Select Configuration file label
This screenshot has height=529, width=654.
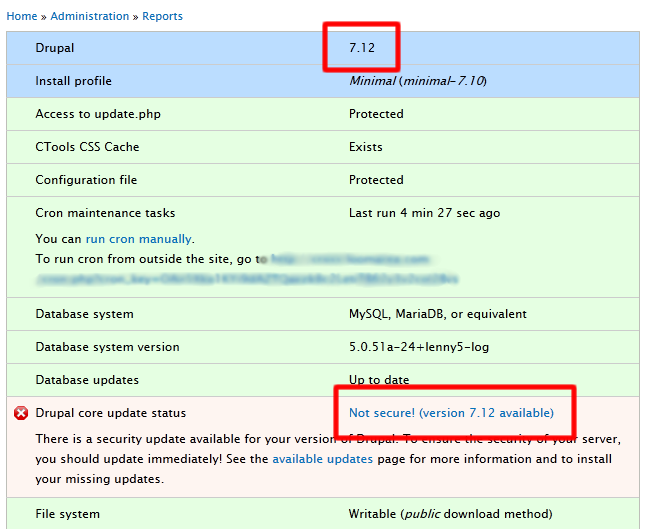[x=86, y=180]
